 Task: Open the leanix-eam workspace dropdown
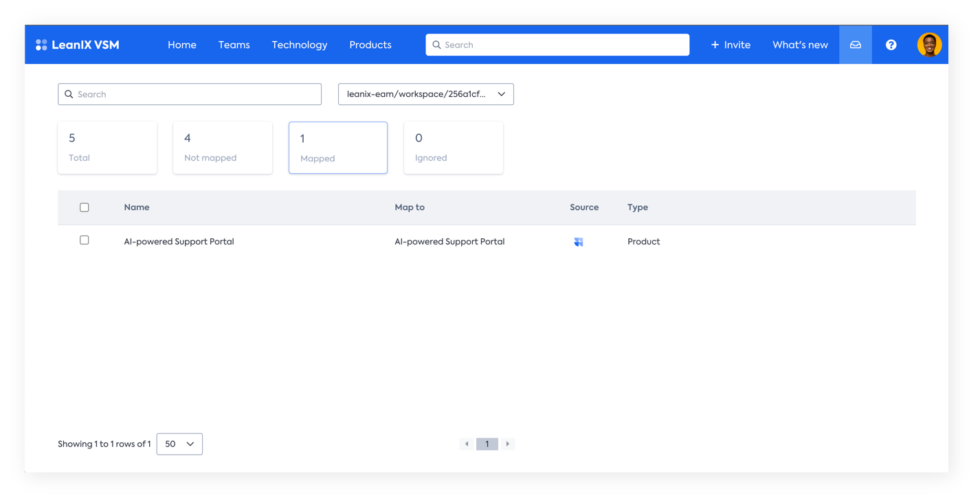coord(426,94)
